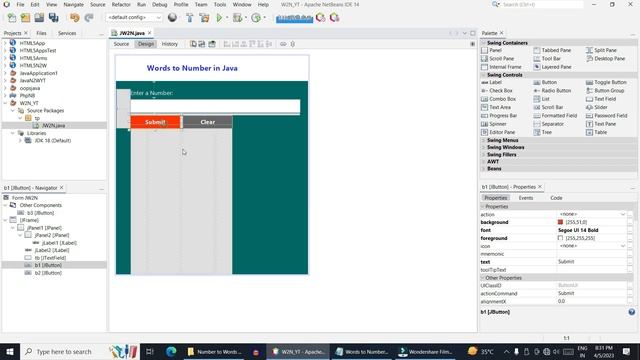Open the File menu
Image resolution: width=640 pixels, height=360 pixels.
(20, 4)
